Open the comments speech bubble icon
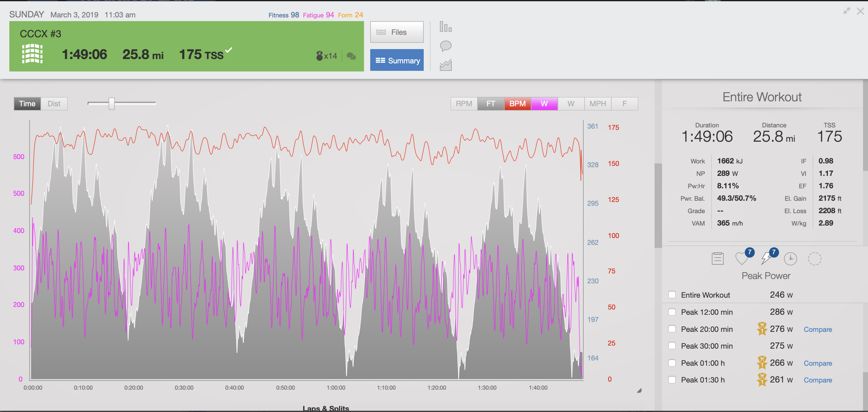This screenshot has width=868, height=412. pos(446,46)
